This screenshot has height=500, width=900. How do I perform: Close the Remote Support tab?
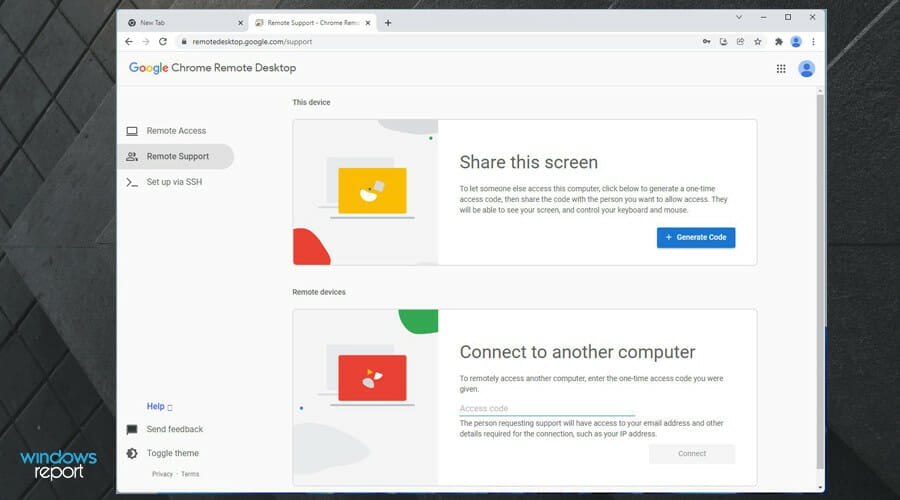coord(368,23)
